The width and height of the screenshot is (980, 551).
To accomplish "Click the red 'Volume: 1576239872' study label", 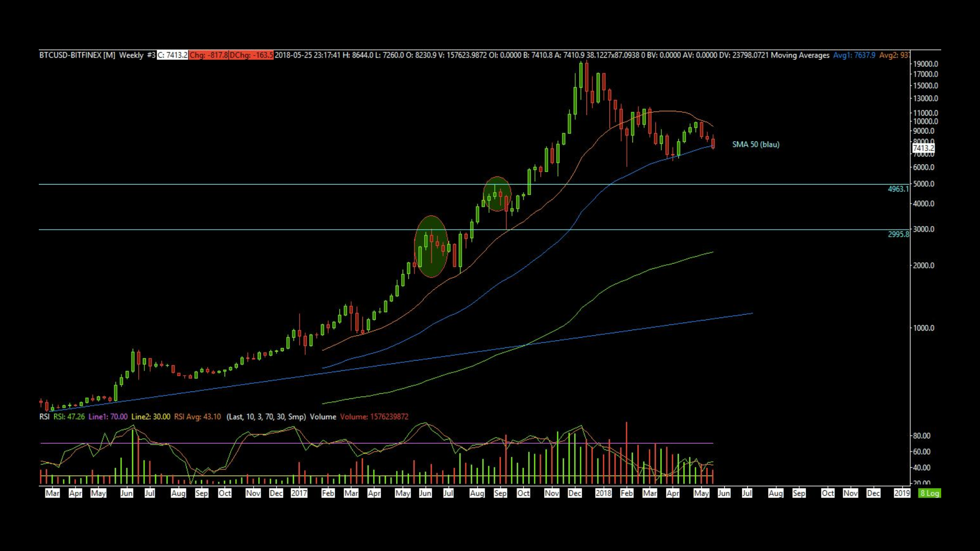I will (374, 417).
